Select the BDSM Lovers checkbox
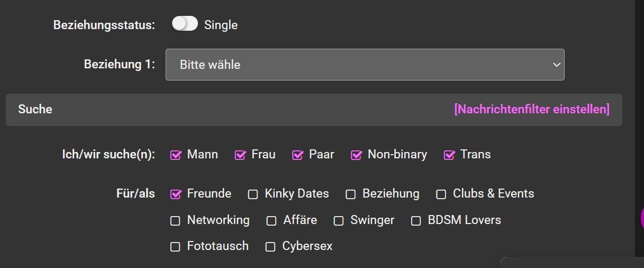 416,221
